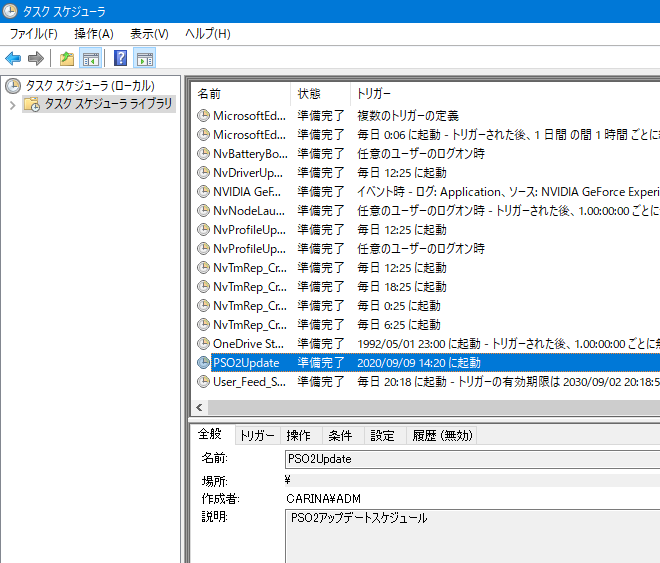660x563 pixels.
Task: Click the up one level folder icon
Action: (x=67, y=58)
